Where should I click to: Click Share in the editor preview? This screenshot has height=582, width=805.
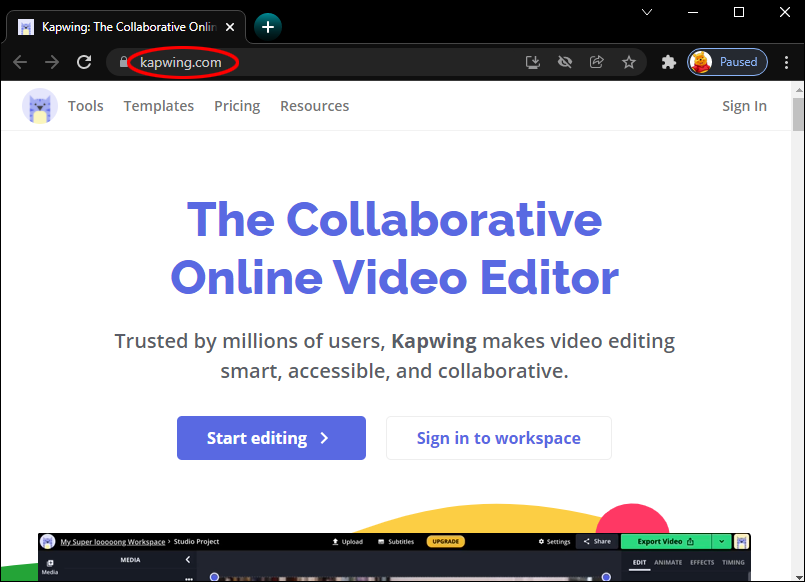click(x=597, y=541)
